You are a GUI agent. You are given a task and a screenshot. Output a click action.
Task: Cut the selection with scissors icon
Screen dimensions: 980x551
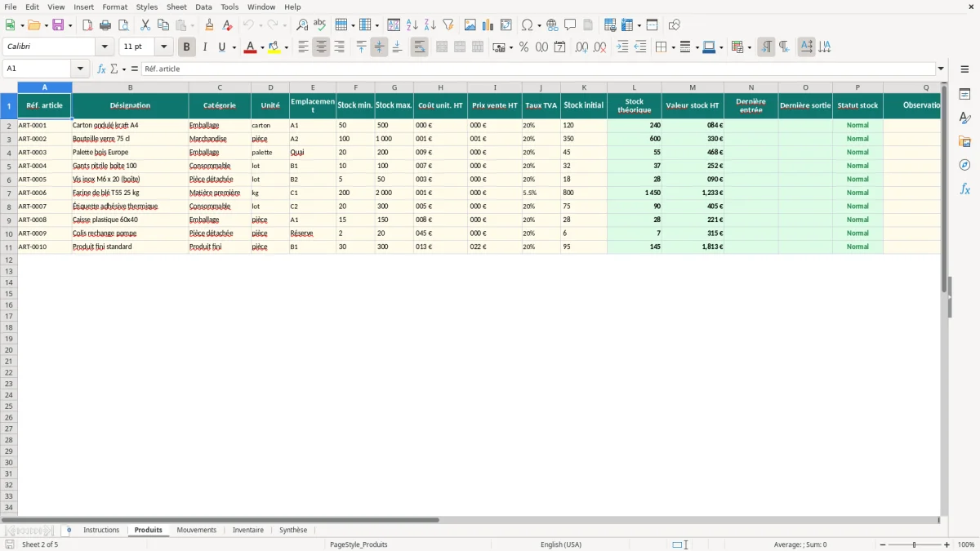pos(145,25)
